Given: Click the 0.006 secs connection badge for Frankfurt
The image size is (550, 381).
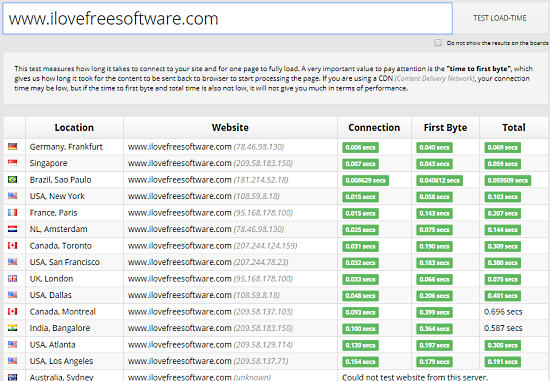Looking at the screenshot, I should pos(360,147).
